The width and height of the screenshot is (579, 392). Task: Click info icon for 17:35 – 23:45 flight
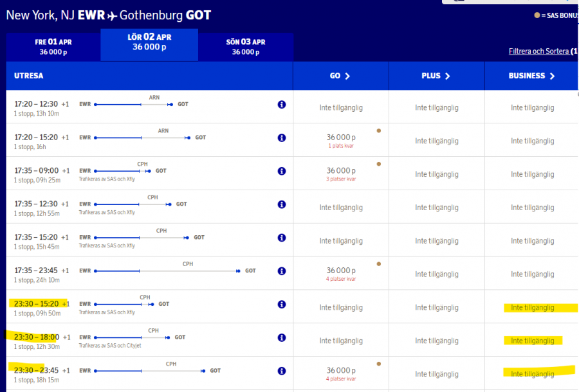[282, 271]
